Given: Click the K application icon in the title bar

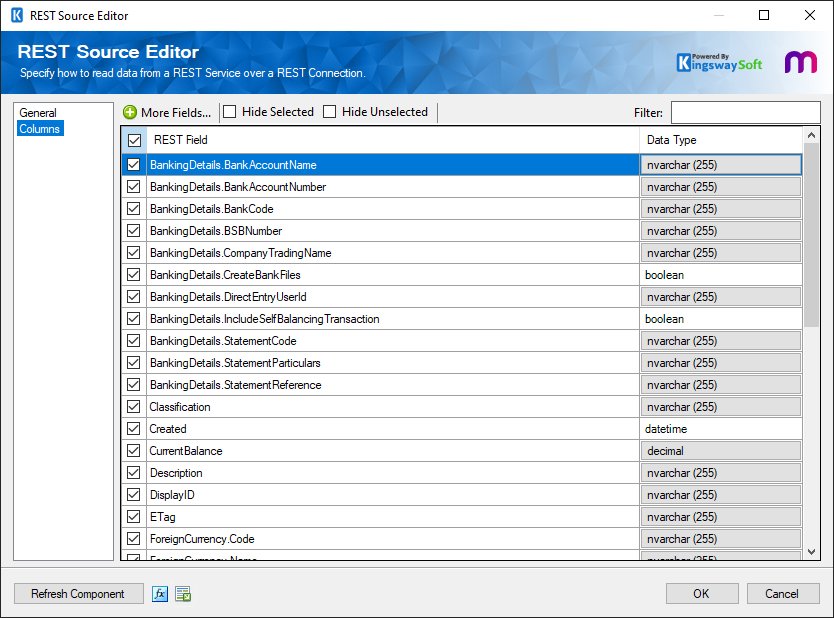Looking at the screenshot, I should coord(17,15).
